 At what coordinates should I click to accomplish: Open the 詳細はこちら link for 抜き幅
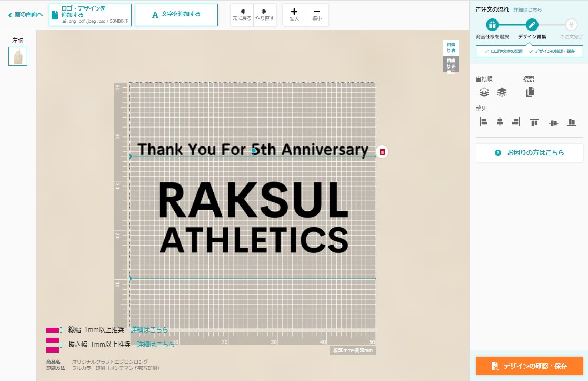[x=156, y=344]
